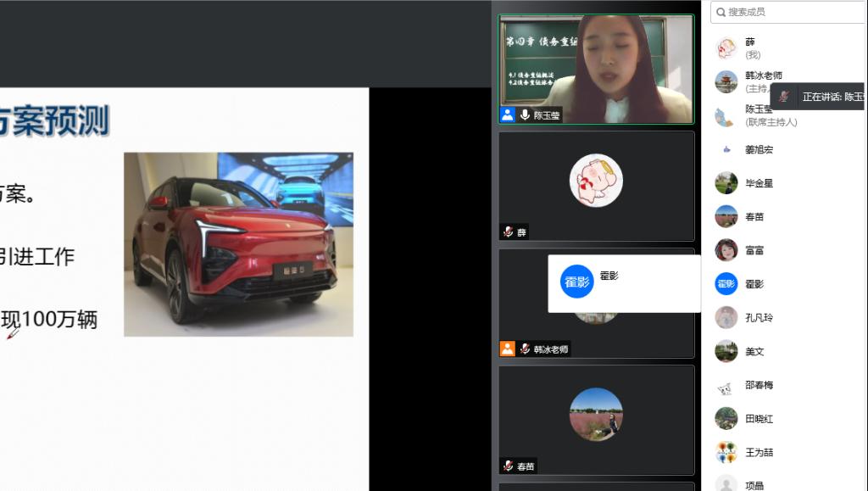Viewport: 868px width, 491px height.
Task: Choose 毕金星 from the member list
Action: click(759, 183)
